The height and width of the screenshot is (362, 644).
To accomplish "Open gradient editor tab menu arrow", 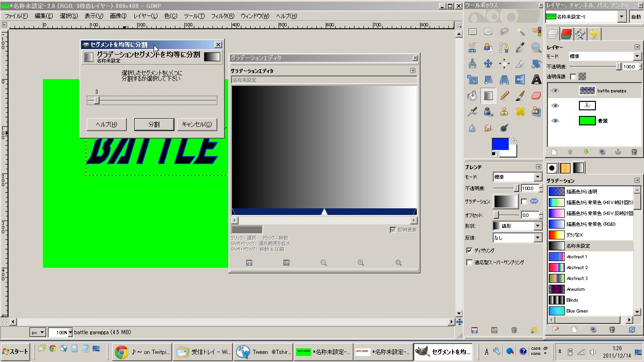I will [x=413, y=71].
